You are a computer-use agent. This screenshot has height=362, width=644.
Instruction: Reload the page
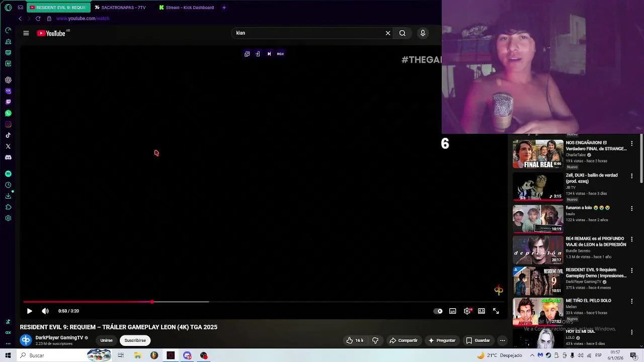38,19
